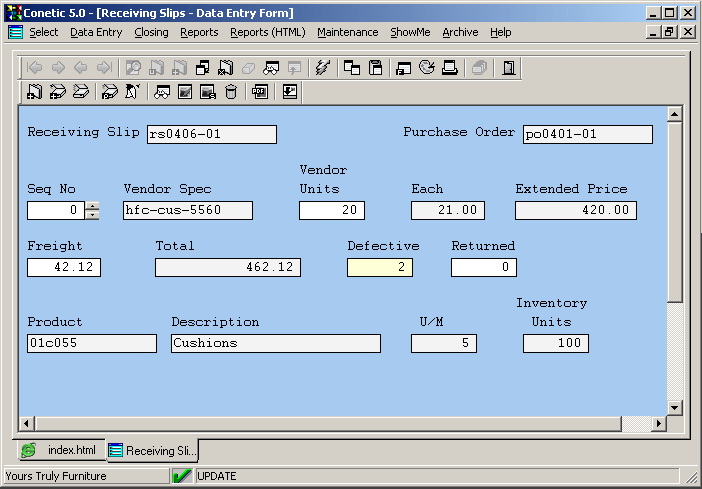This screenshot has width=702, height=489.
Task: Click the trash can delete icon
Action: pyautogui.click(x=231, y=92)
